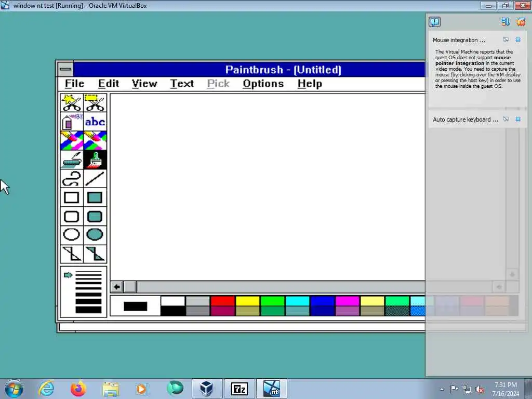Switch to VirtualBox Manager in taskbar
The image size is (532, 399).
tap(207, 389)
